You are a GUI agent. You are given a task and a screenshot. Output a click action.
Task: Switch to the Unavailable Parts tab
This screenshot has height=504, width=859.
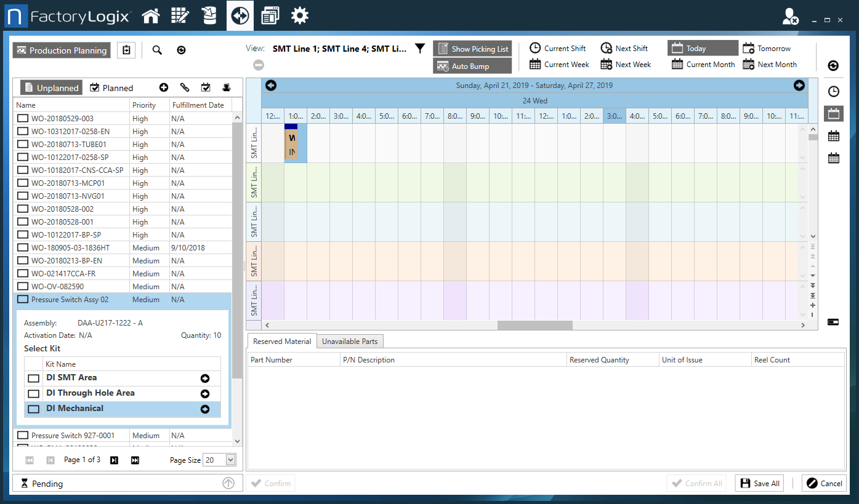coord(350,340)
